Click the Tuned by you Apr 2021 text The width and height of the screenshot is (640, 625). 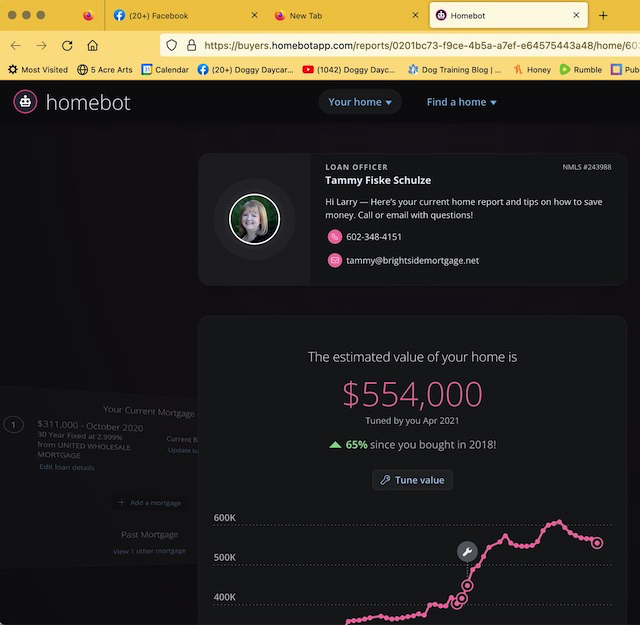pos(412,421)
